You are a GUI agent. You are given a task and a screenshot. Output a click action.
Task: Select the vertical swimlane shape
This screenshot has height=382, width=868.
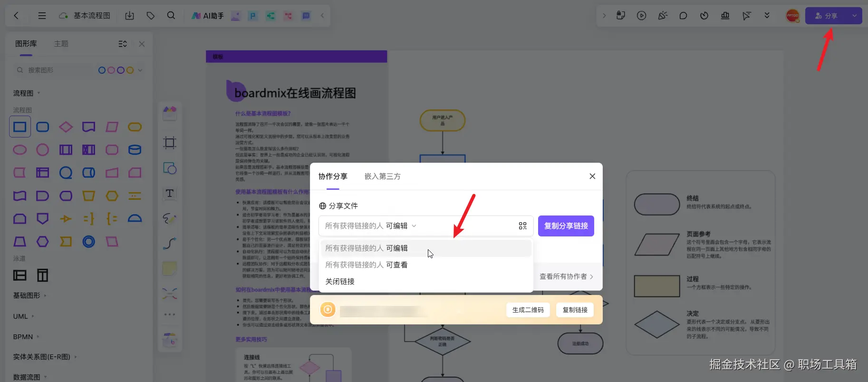click(43, 275)
